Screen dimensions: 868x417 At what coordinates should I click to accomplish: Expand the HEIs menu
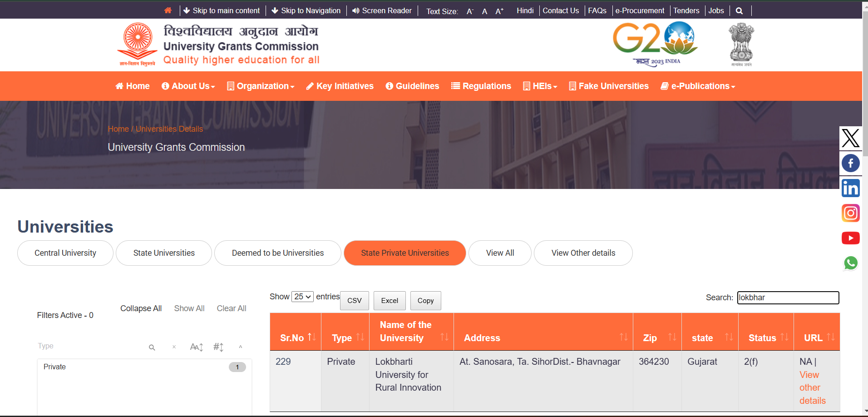coord(540,86)
